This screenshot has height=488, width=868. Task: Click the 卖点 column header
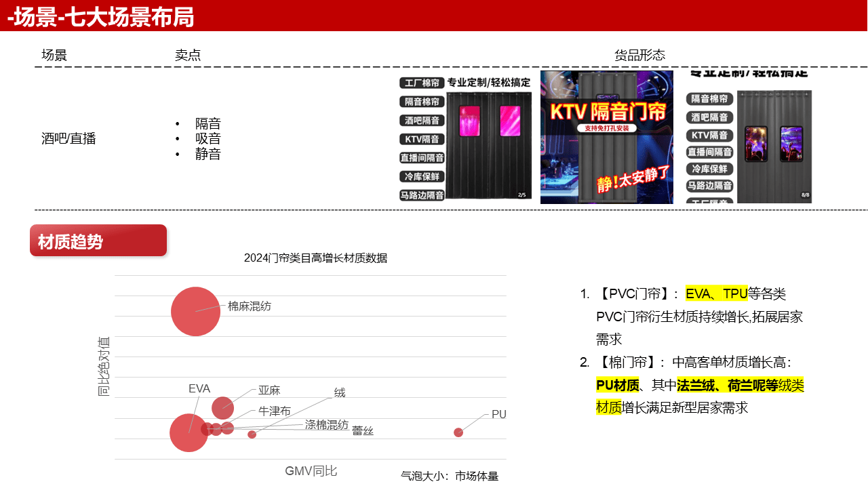(x=188, y=56)
